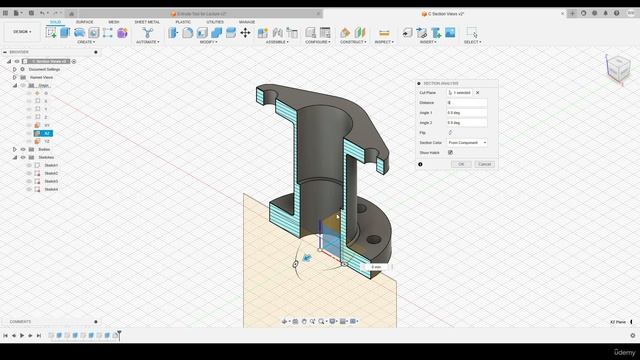The height and width of the screenshot is (360, 640).
Task: Toggle visibility of Sketch4
Action: click(x=29, y=189)
